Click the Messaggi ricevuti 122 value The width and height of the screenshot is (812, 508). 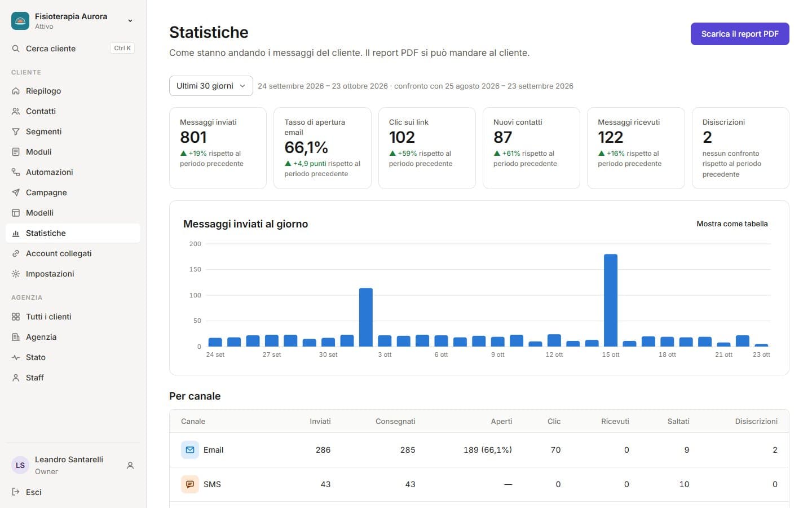(611, 137)
